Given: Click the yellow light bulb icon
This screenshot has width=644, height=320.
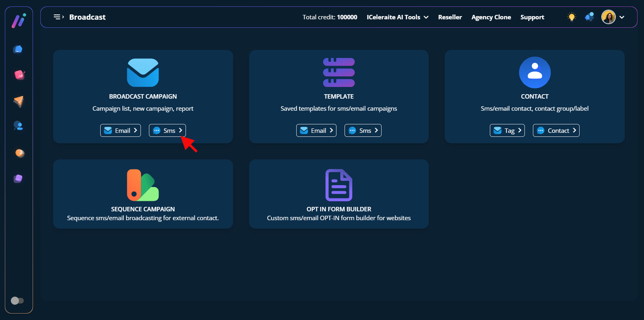Looking at the screenshot, I should pos(572,17).
